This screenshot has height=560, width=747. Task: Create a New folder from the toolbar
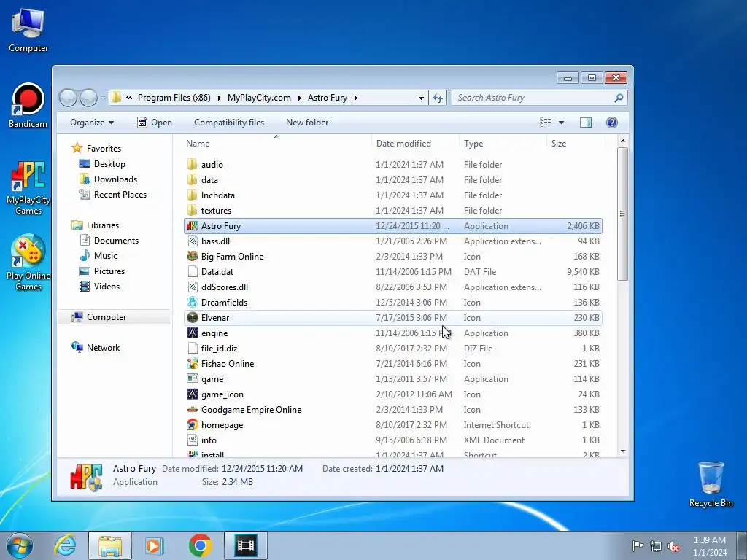(x=307, y=122)
